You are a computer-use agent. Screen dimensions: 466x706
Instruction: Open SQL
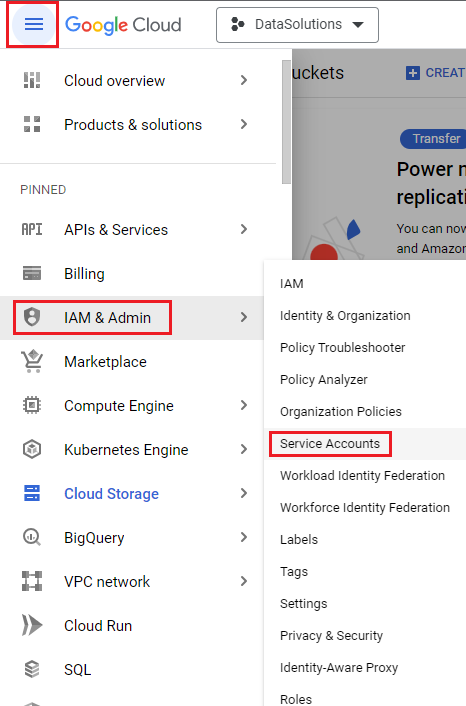tap(77, 670)
